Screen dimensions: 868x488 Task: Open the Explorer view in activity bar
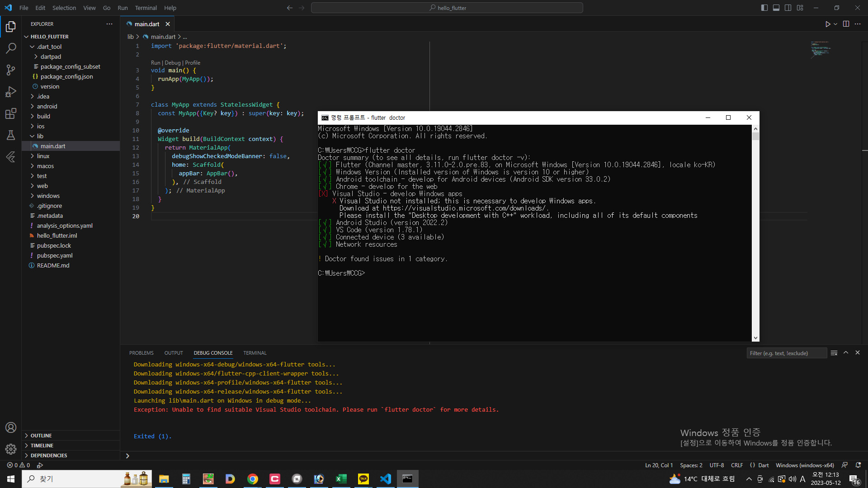[11, 27]
